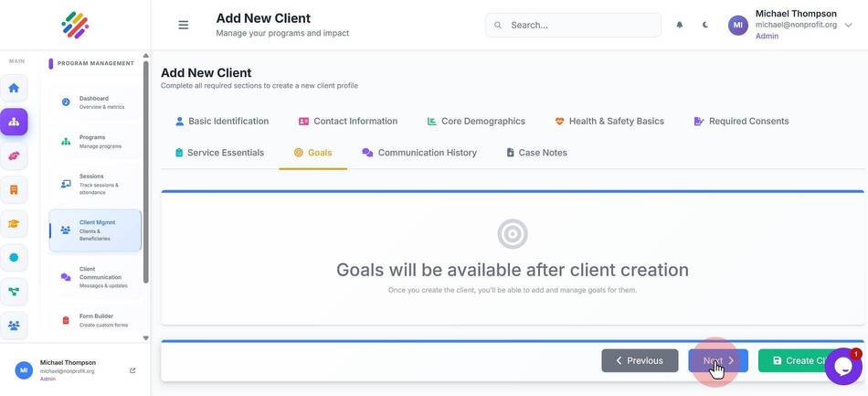Click the green workflow icon in rail
Viewport: 868px width, 396px height.
14,292
